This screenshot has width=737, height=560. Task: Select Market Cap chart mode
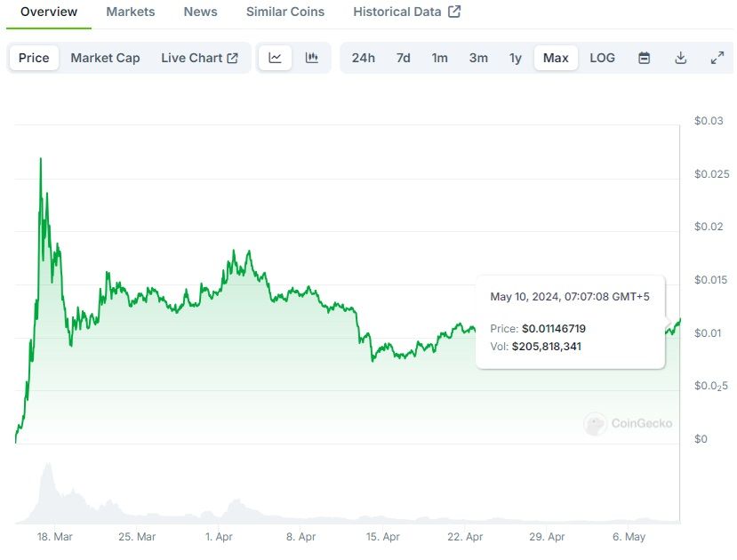coord(105,58)
